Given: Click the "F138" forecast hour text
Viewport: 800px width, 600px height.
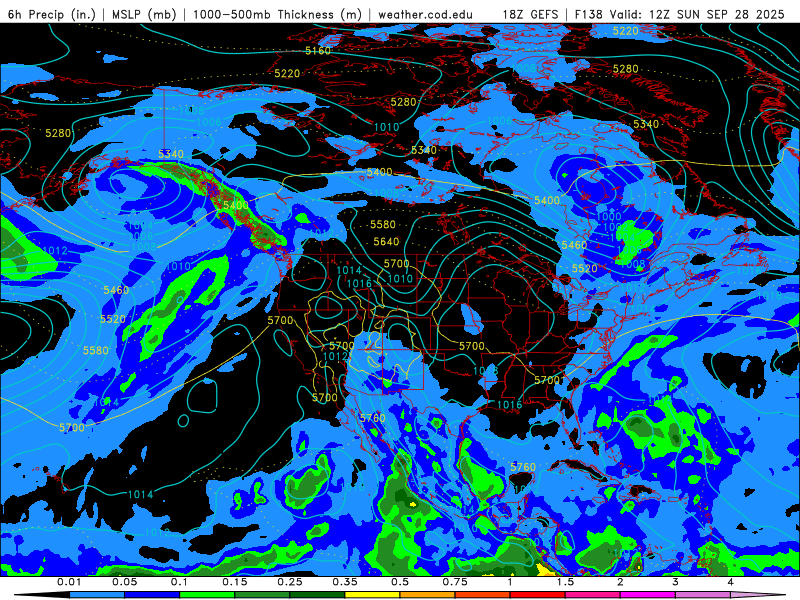Looking at the screenshot, I should pyautogui.click(x=589, y=14).
